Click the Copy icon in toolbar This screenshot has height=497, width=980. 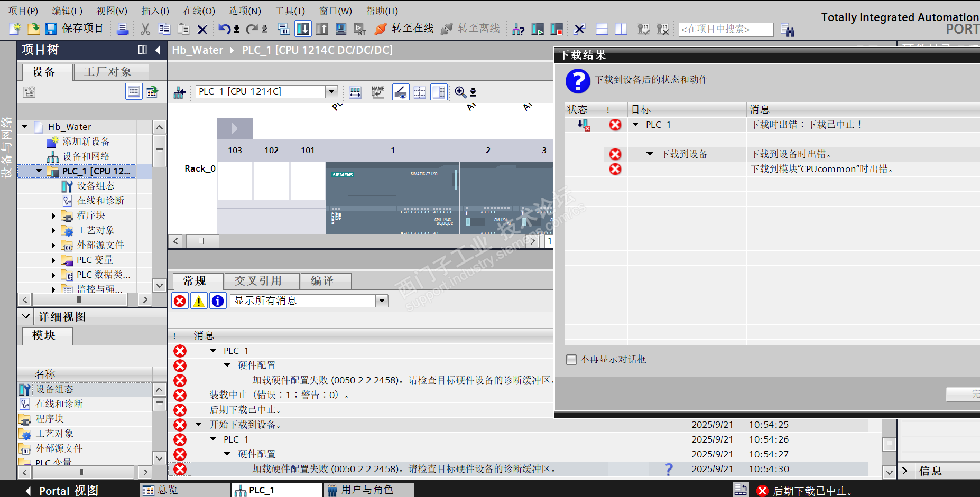pyautogui.click(x=164, y=29)
